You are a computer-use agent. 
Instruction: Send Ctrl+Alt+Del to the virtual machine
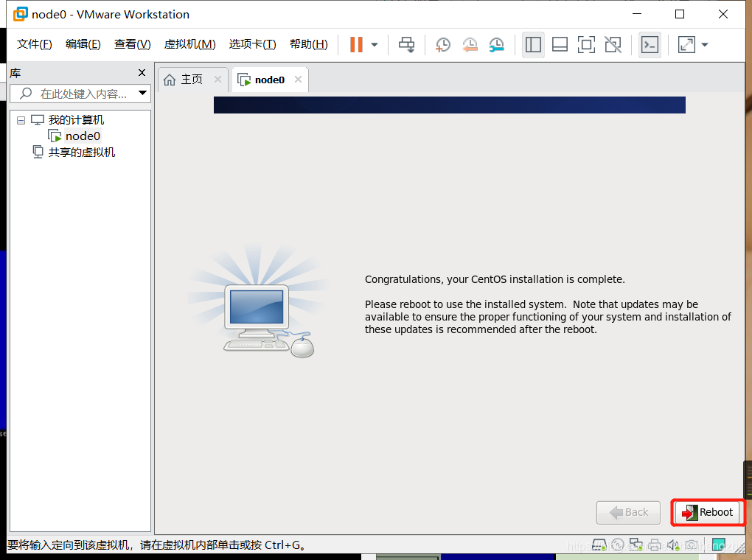tap(407, 45)
